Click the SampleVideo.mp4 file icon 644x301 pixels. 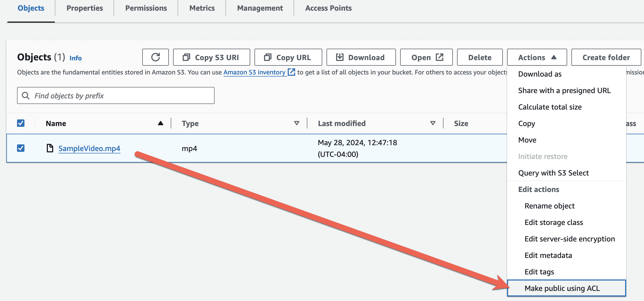click(x=50, y=148)
